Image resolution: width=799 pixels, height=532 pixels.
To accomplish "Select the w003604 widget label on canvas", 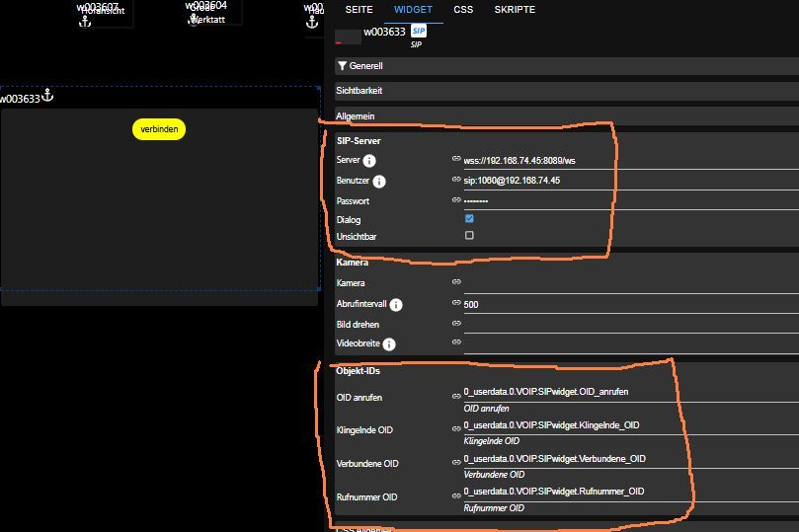I will [206, 6].
